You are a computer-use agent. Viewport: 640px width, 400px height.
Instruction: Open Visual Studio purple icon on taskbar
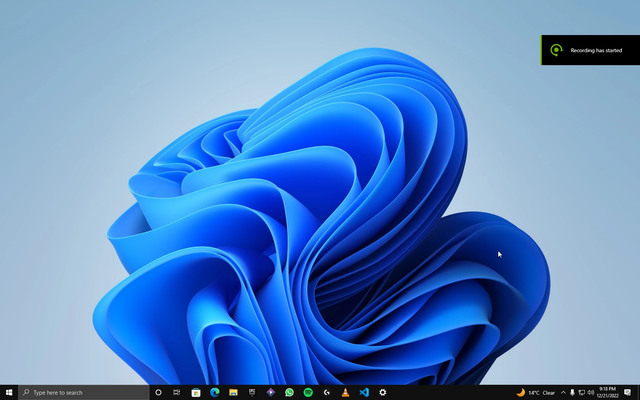tap(271, 392)
